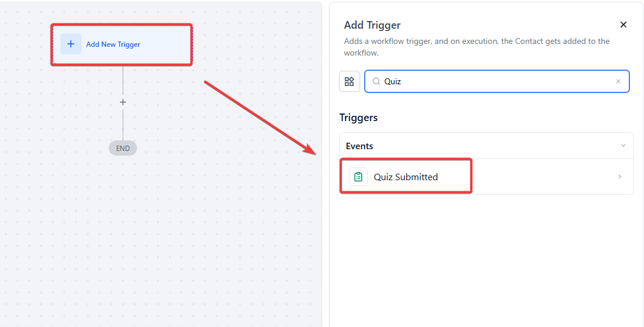Click the empty area below Quiz Submitted
This screenshot has width=644, height=327.
(486, 257)
